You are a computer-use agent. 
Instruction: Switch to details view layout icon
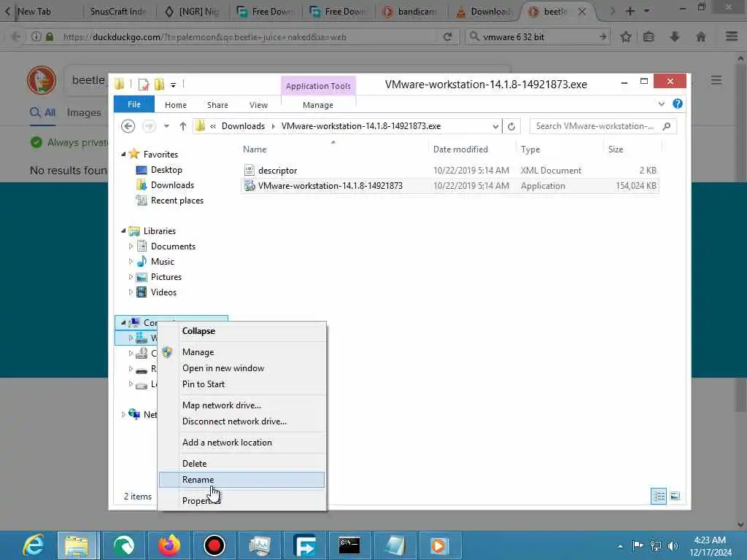coord(659,496)
